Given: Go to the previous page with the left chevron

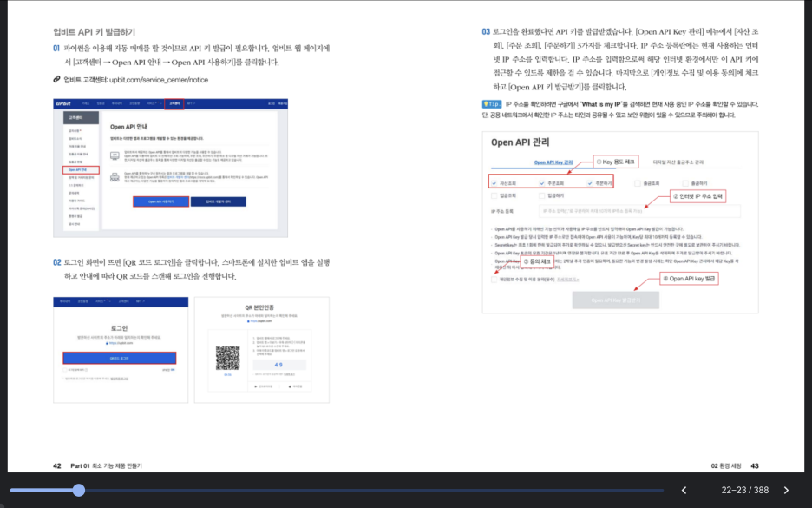Looking at the screenshot, I should (x=684, y=490).
